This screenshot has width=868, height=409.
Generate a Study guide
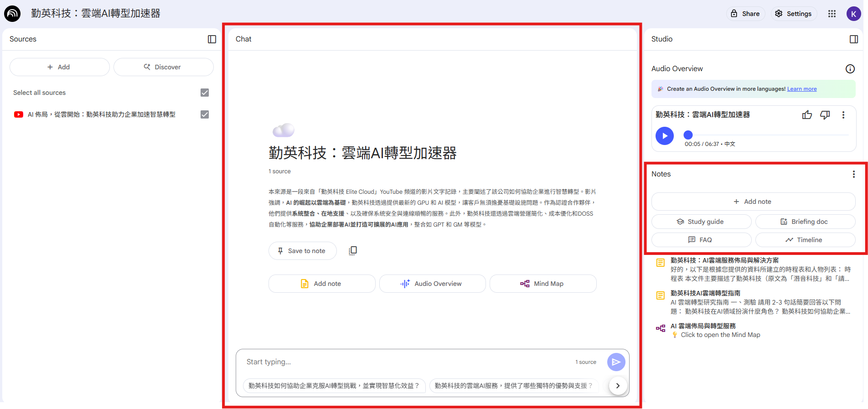701,222
